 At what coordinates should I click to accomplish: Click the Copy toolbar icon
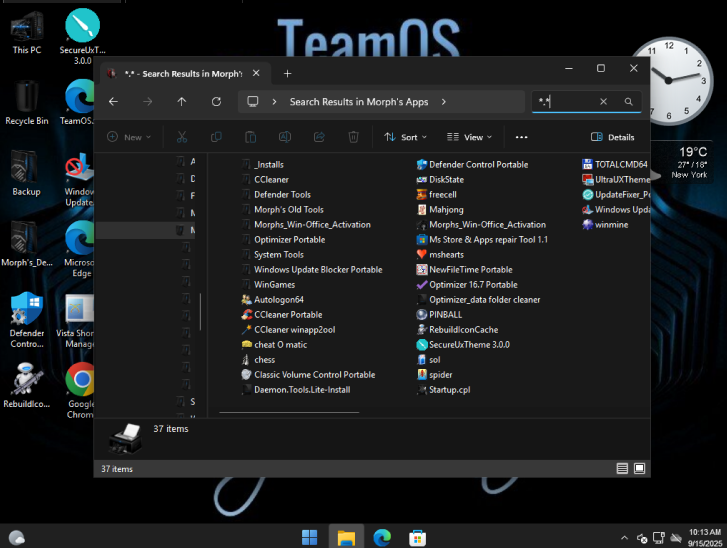[216, 137]
